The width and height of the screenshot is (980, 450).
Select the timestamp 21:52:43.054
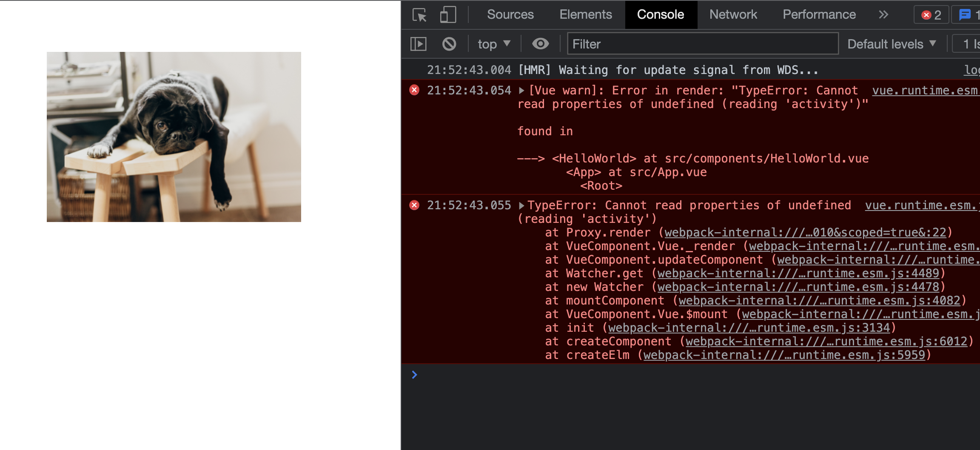(x=469, y=91)
